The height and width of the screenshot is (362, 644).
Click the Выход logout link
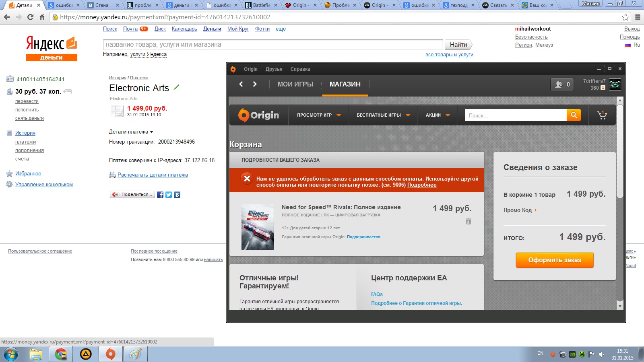632,29
